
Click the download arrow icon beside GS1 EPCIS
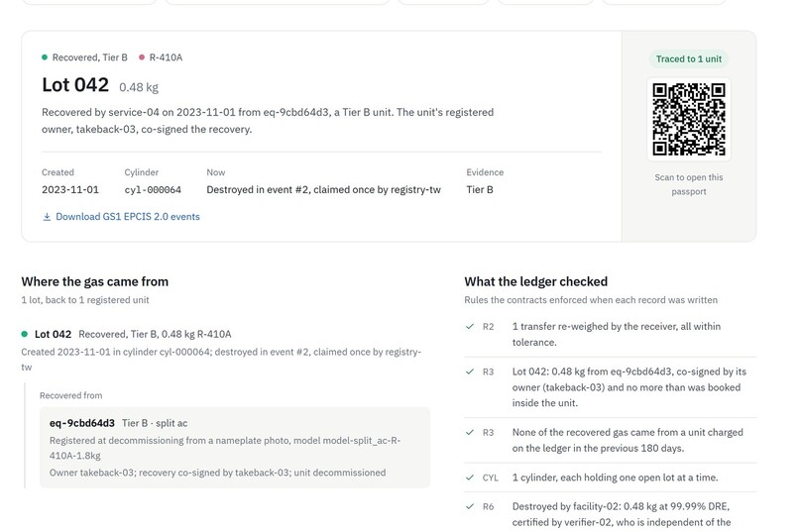[47, 217]
